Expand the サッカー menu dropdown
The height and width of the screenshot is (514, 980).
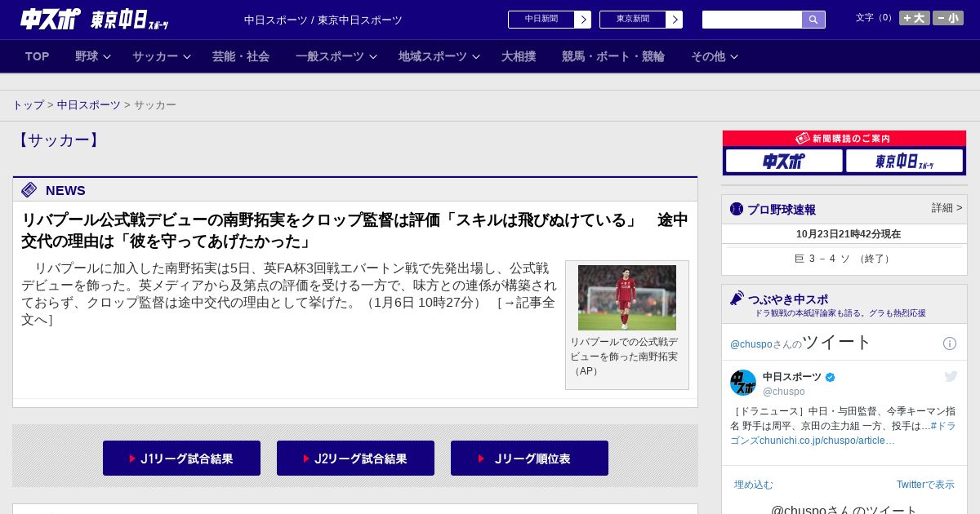coord(162,56)
